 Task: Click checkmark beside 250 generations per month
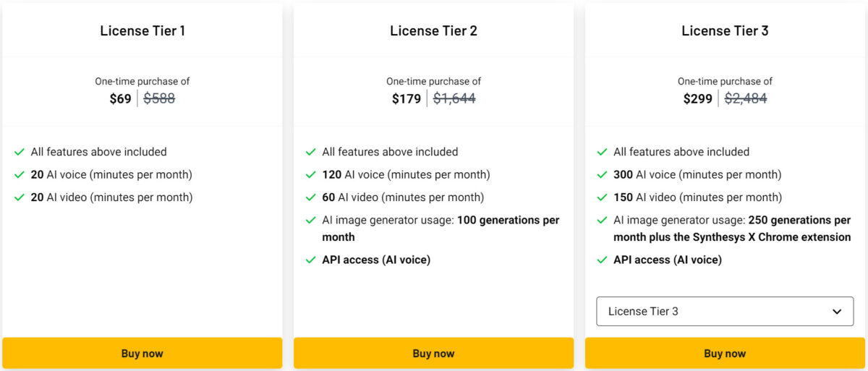(x=603, y=220)
